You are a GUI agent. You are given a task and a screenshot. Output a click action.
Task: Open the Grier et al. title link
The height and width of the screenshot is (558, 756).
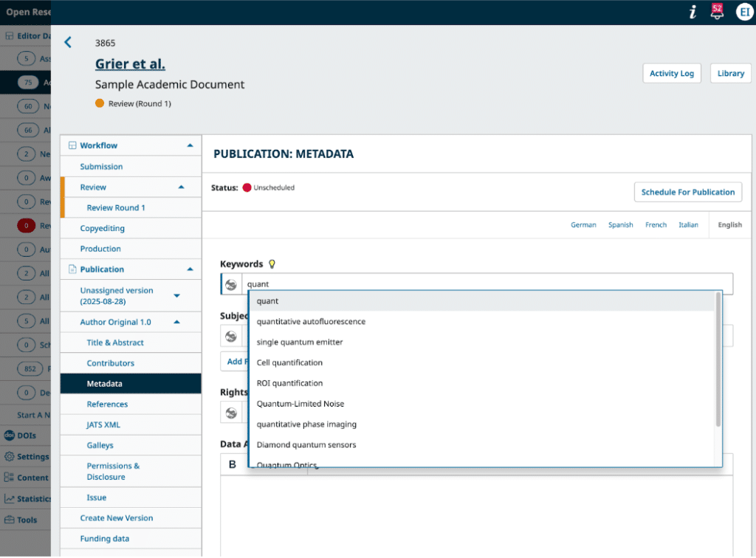pyautogui.click(x=130, y=63)
